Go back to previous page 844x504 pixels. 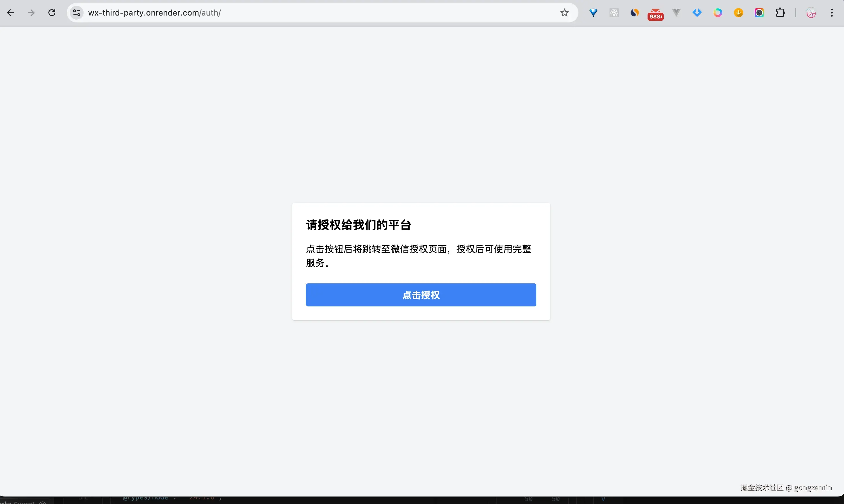coord(11,13)
